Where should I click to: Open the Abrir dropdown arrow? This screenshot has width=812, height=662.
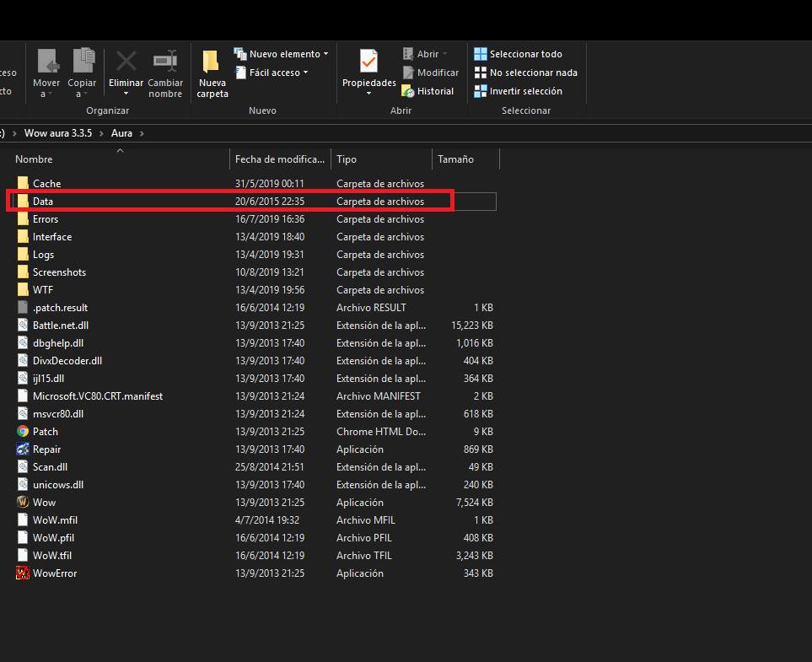click(445, 54)
